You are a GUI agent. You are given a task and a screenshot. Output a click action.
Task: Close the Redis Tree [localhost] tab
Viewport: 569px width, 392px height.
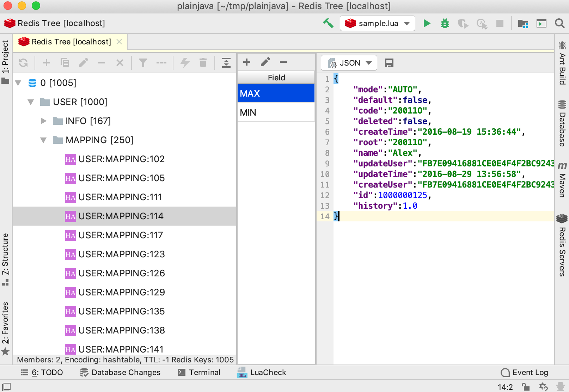pyautogui.click(x=119, y=42)
